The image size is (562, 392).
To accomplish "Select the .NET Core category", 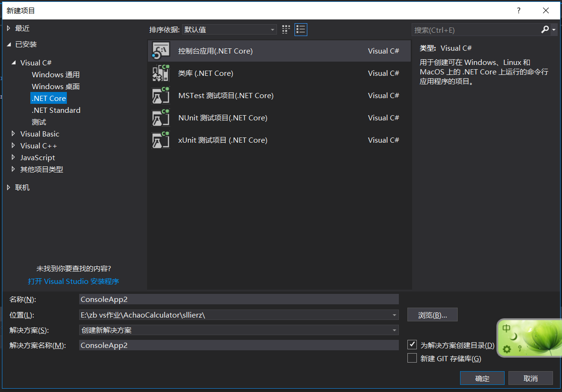I will (x=49, y=98).
